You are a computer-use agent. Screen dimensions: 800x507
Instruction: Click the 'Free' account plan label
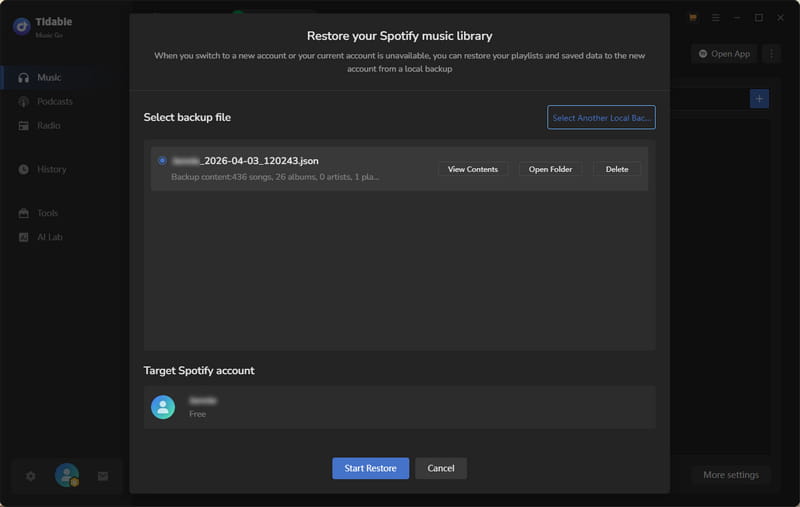tap(197, 414)
